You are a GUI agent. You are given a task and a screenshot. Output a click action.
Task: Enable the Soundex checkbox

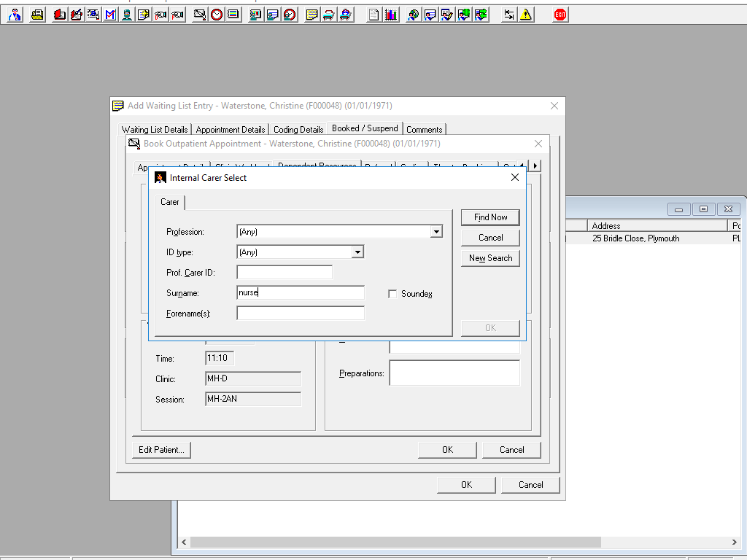pyautogui.click(x=392, y=294)
